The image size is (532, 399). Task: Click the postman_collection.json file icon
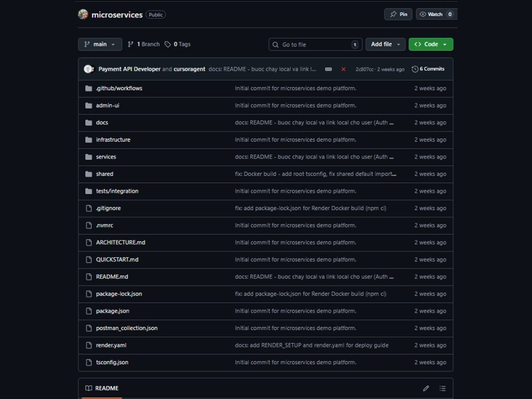pos(88,328)
